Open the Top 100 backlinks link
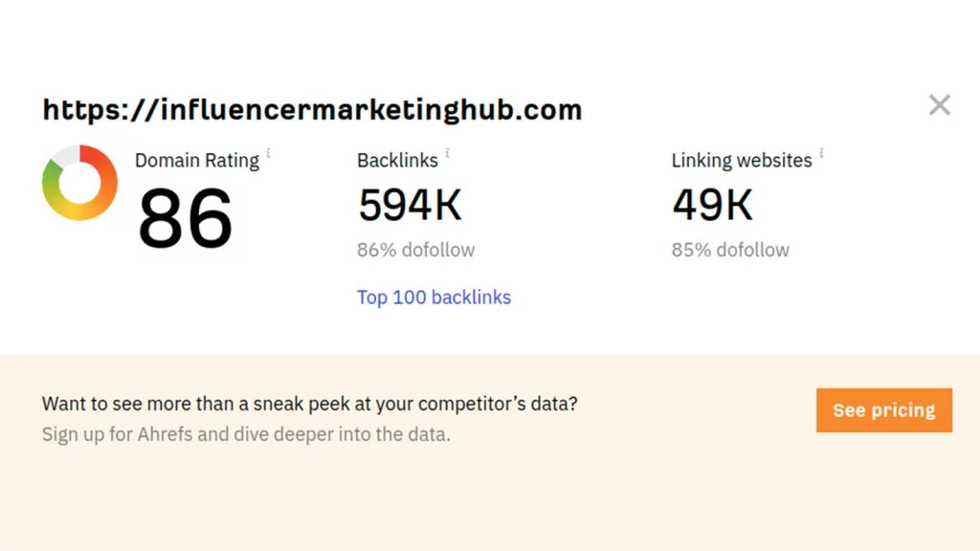 (434, 298)
